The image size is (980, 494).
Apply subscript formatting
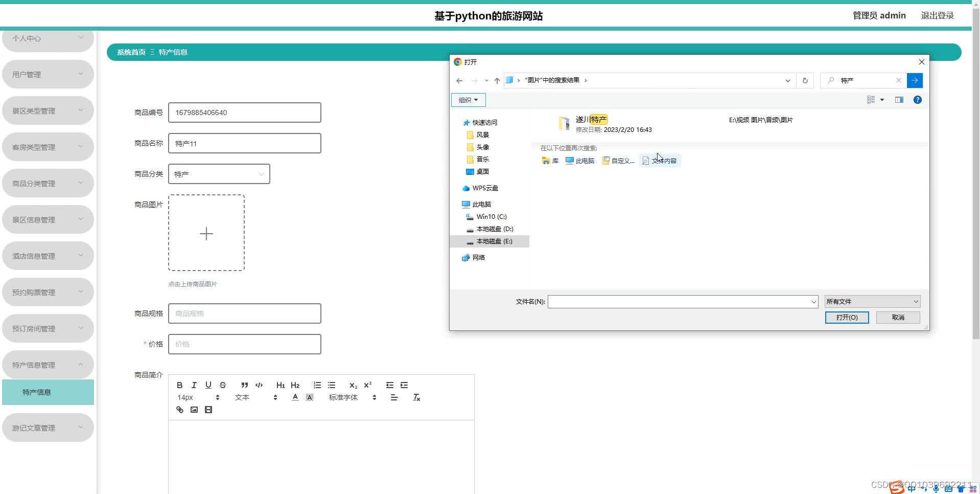353,385
